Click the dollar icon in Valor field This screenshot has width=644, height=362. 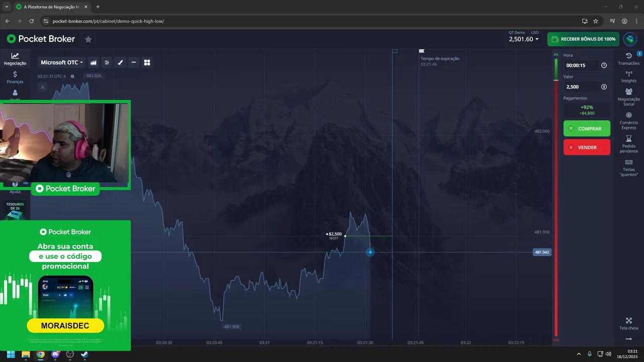coord(604,86)
